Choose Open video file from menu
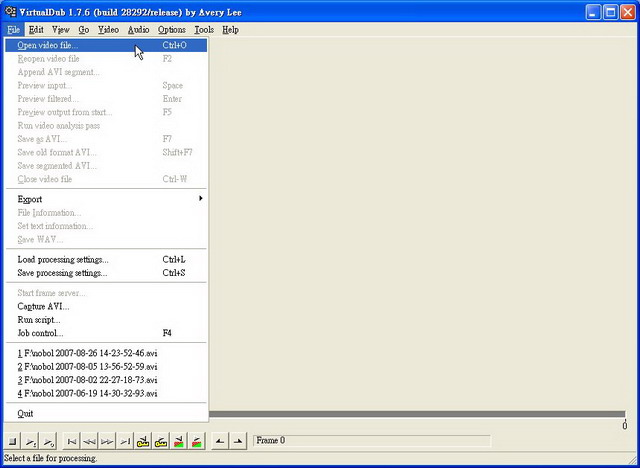 [x=106, y=45]
